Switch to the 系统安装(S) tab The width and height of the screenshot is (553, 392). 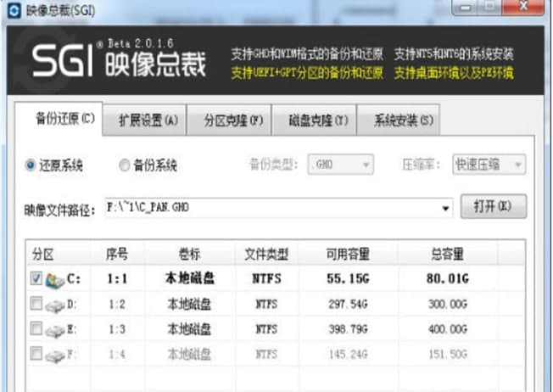(x=399, y=120)
